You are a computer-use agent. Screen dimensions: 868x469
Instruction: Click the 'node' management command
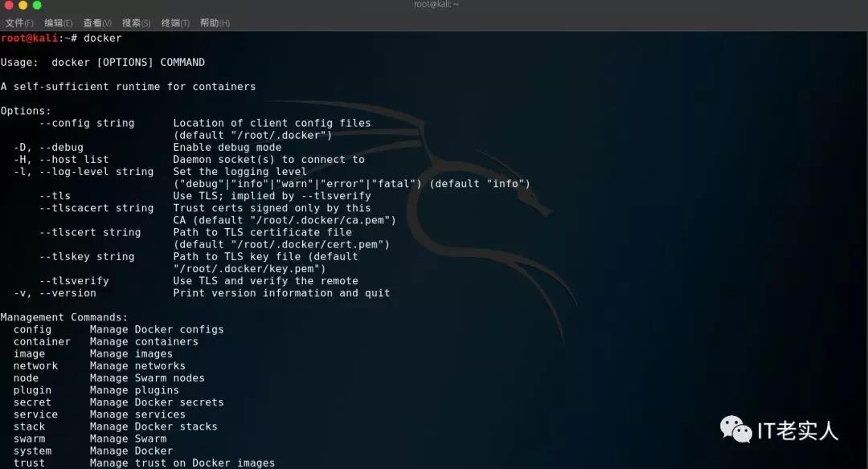(x=26, y=378)
